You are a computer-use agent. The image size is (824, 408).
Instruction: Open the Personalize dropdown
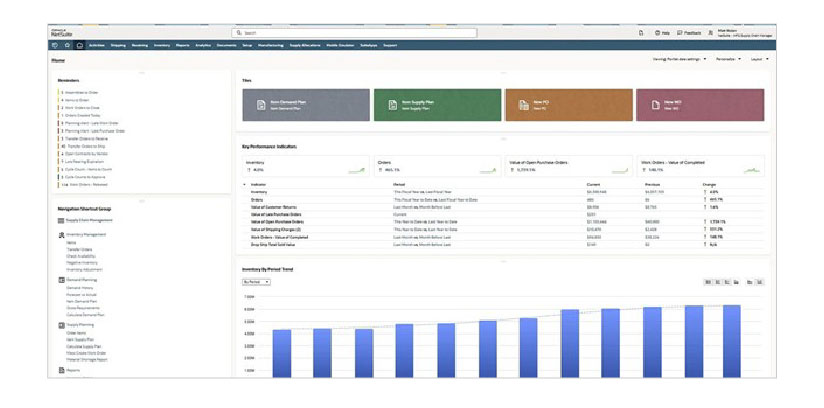728,59
